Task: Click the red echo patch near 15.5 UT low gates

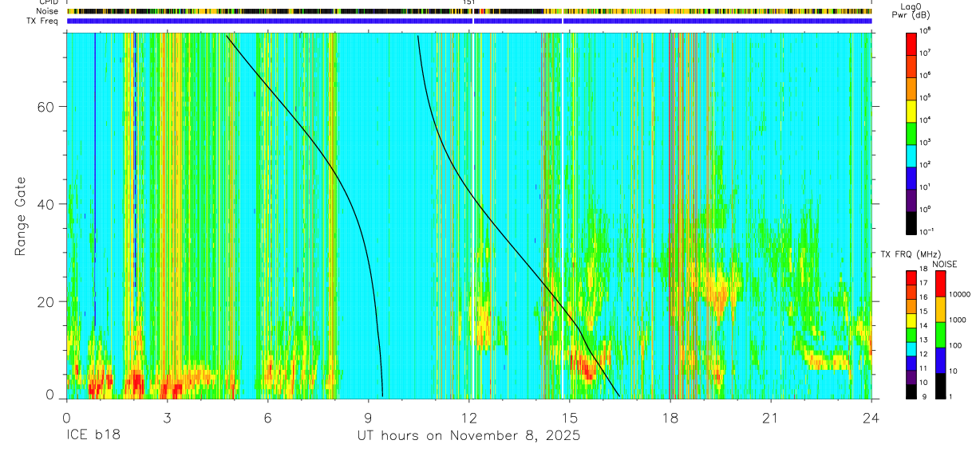Action: tap(587, 368)
